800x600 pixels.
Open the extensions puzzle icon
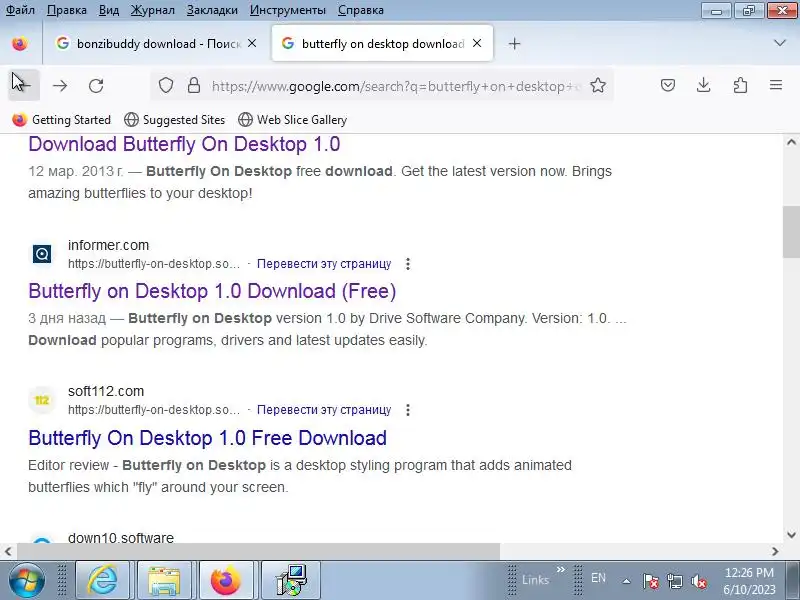pyautogui.click(x=740, y=85)
